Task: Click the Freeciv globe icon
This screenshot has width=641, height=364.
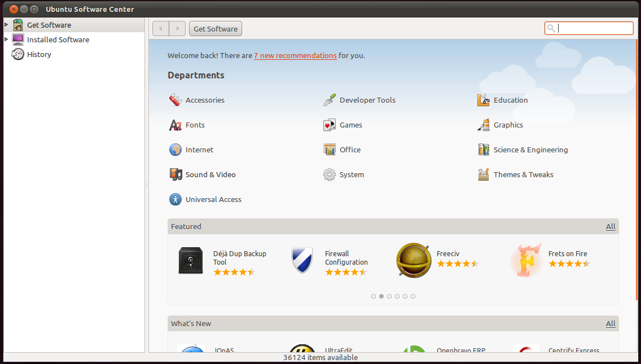Action: coord(414,261)
